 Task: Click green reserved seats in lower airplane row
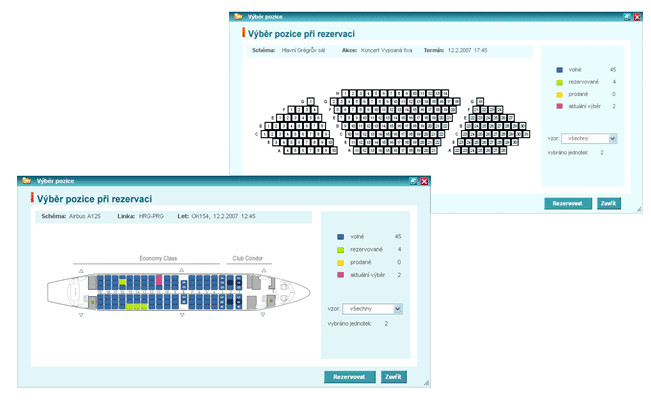[135, 307]
